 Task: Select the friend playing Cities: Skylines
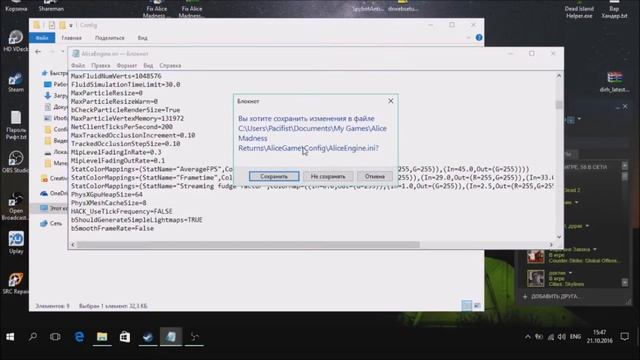tap(573, 278)
